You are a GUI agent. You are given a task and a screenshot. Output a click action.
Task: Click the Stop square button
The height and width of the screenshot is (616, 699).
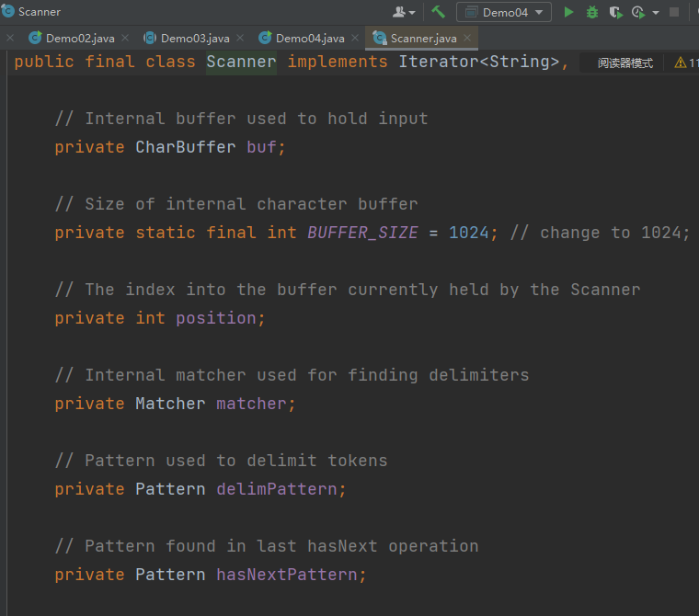point(674,12)
